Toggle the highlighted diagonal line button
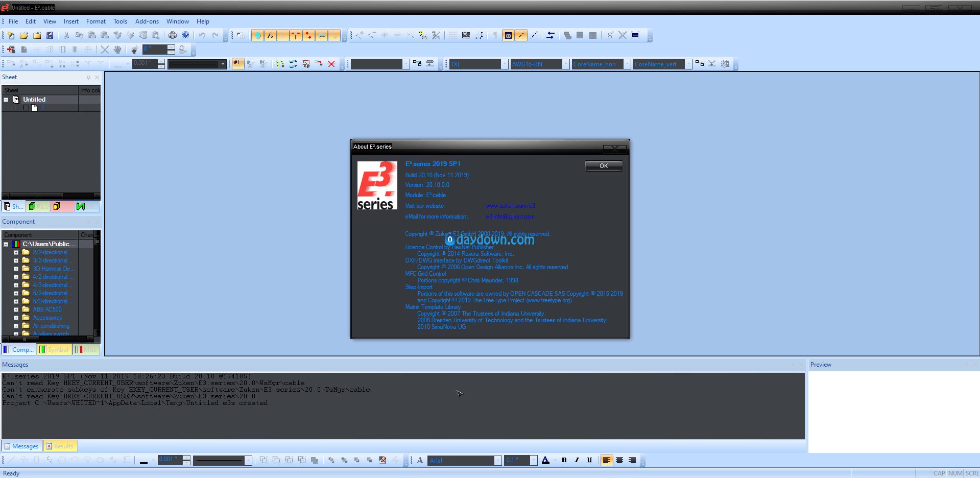The height and width of the screenshot is (478, 980). (x=521, y=35)
